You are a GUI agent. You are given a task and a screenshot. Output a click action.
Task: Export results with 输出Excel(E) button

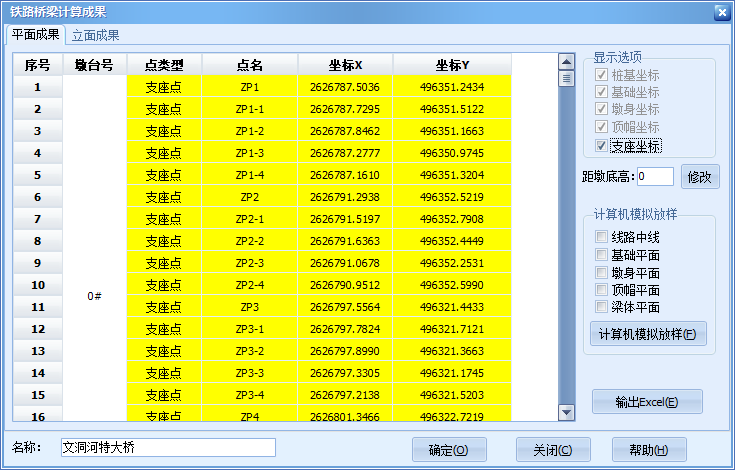click(x=647, y=402)
